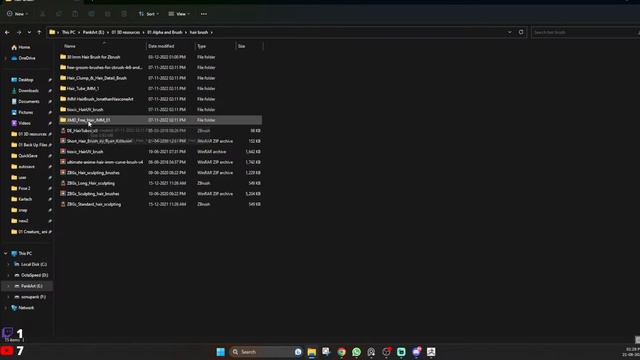
Task: Open OneDrive in navigation pane
Action: pyautogui.click(x=27, y=58)
